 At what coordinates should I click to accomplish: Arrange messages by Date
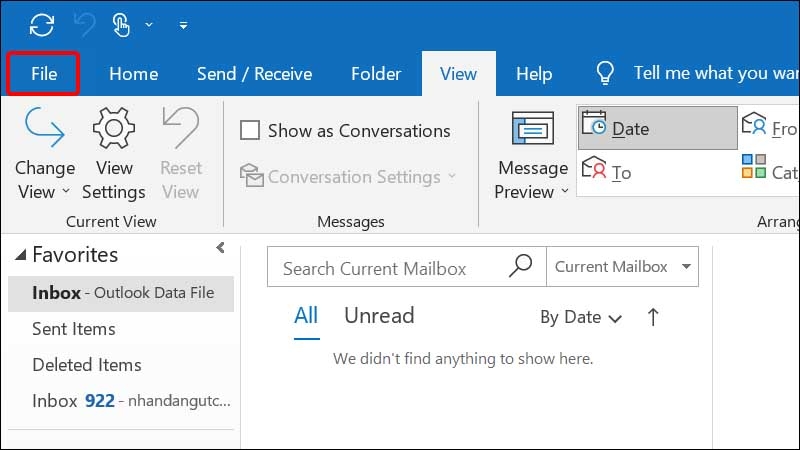coord(658,128)
